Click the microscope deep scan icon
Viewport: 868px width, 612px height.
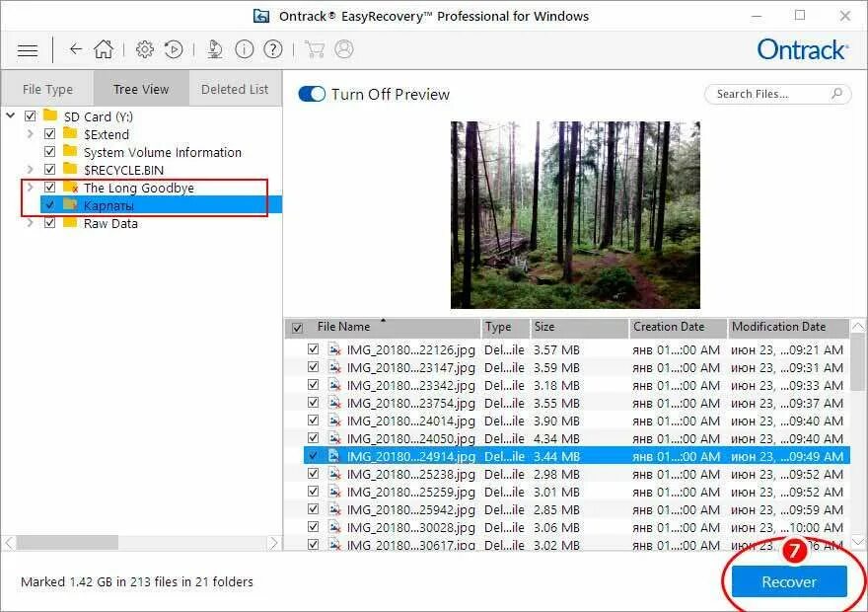(215, 49)
